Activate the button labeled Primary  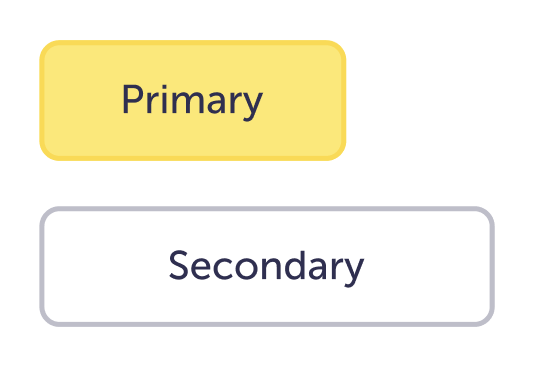193,101
